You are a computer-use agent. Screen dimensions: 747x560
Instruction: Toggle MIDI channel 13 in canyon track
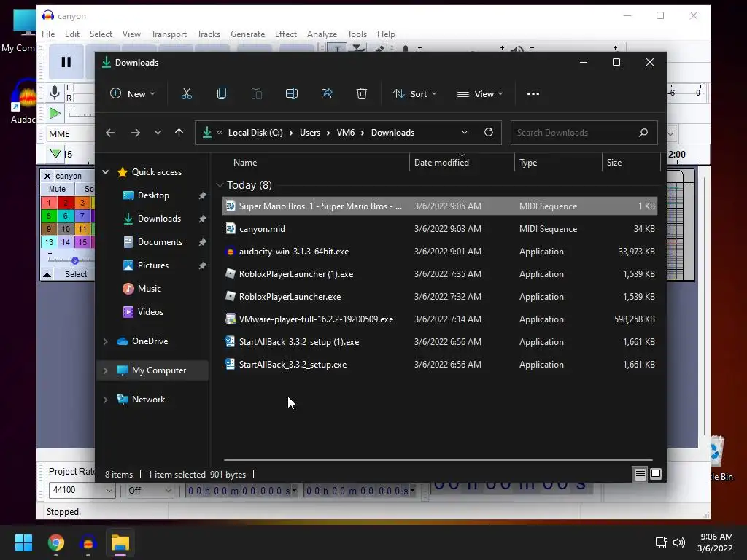tap(49, 242)
